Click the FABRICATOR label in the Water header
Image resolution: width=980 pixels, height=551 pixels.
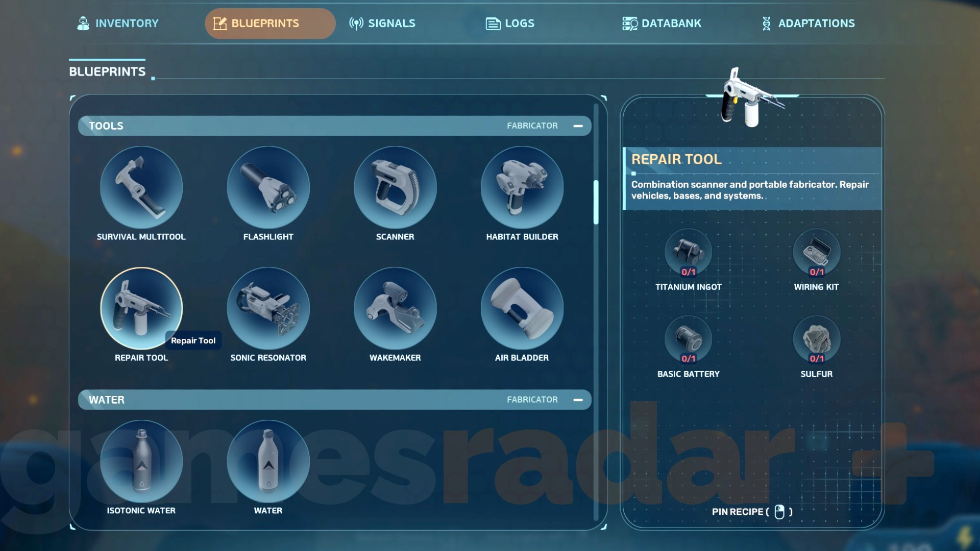tap(532, 400)
